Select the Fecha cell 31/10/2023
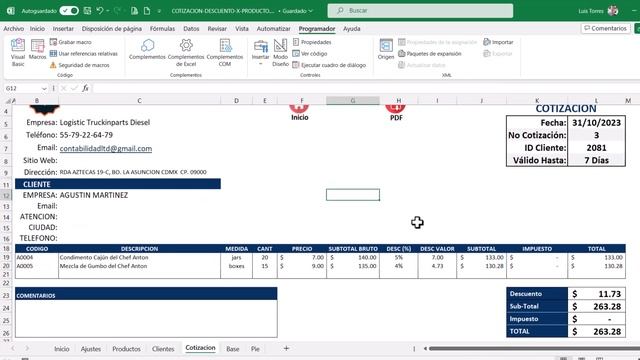The height and width of the screenshot is (360, 640). [x=596, y=123]
